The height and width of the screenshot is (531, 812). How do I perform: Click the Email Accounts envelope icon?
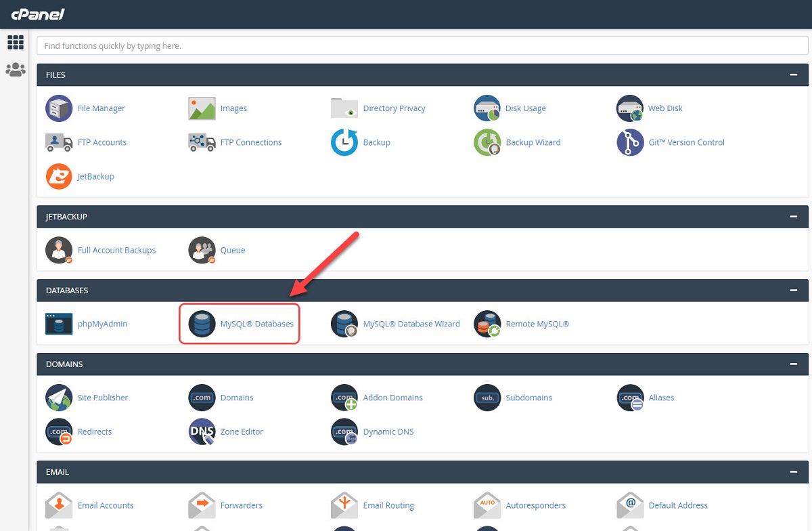(x=59, y=505)
